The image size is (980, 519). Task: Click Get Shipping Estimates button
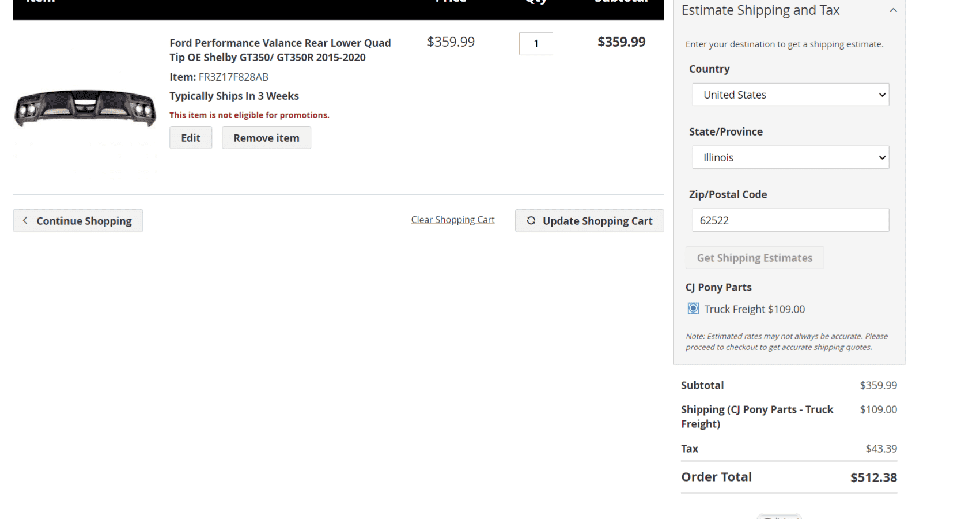tap(755, 258)
